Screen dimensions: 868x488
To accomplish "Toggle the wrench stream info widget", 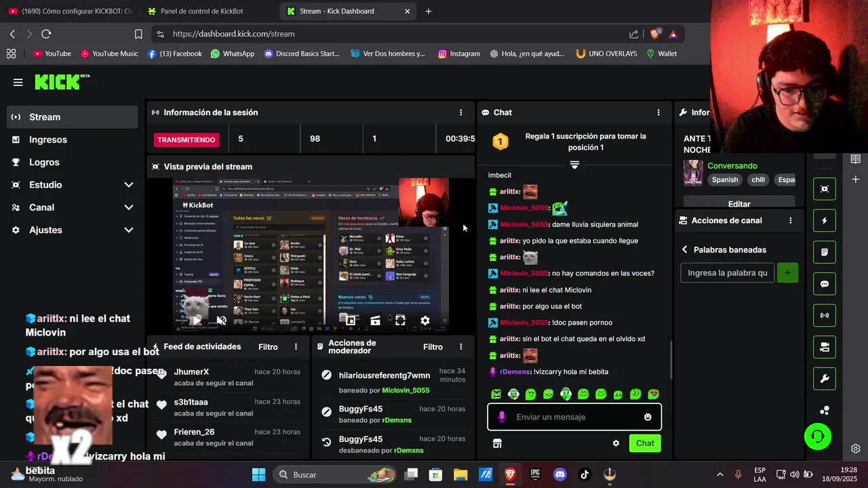I will coord(825,379).
